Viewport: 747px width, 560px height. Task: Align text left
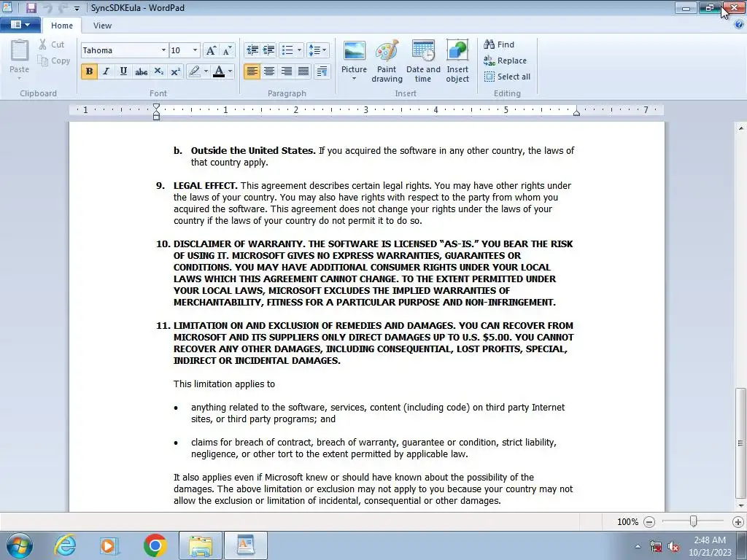(252, 71)
